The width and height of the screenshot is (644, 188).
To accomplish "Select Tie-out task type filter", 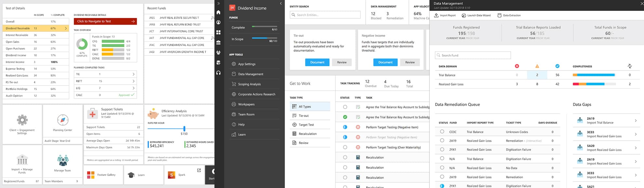I will (310, 115).
